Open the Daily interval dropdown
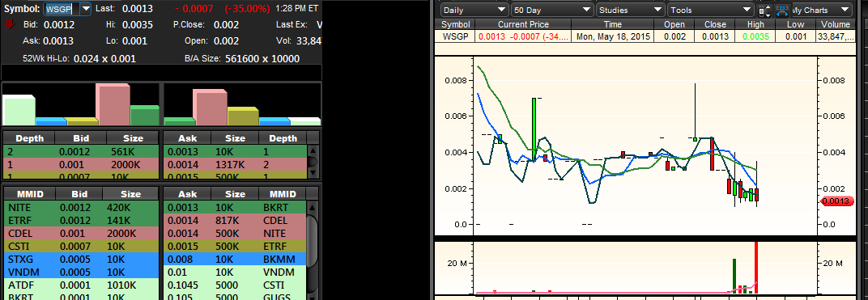The width and height of the screenshot is (868, 300). tap(474, 10)
